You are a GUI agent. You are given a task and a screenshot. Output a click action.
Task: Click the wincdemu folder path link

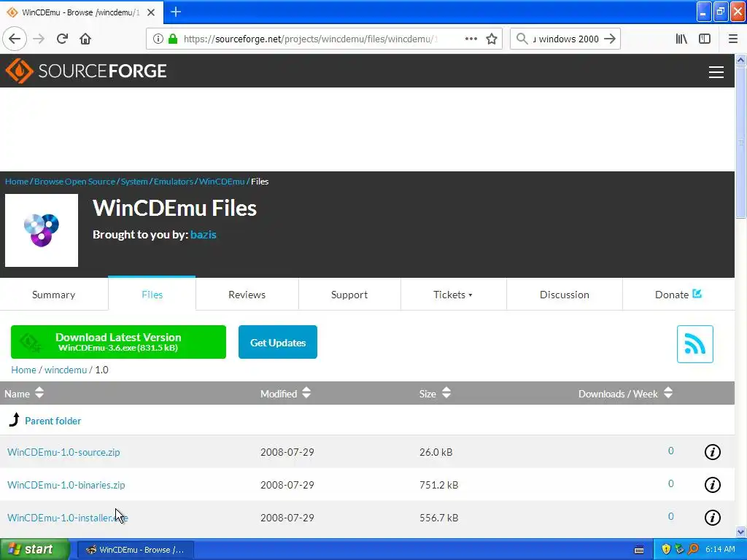click(x=66, y=370)
